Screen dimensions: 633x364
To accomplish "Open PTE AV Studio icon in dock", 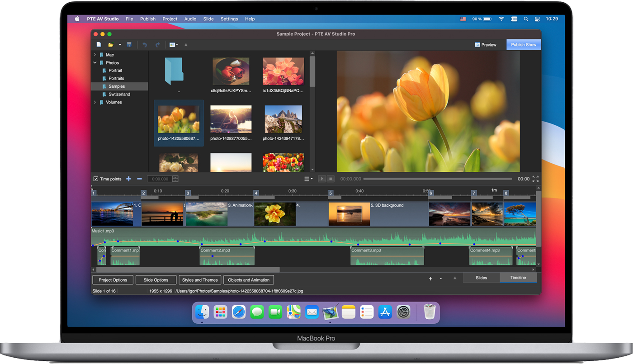I will [x=330, y=312].
